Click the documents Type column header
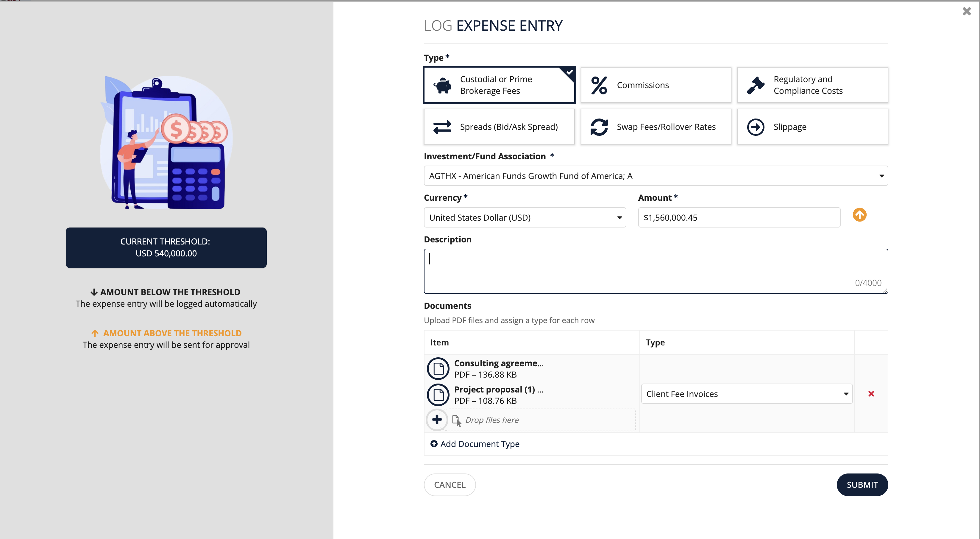This screenshot has height=539, width=980. (655, 342)
